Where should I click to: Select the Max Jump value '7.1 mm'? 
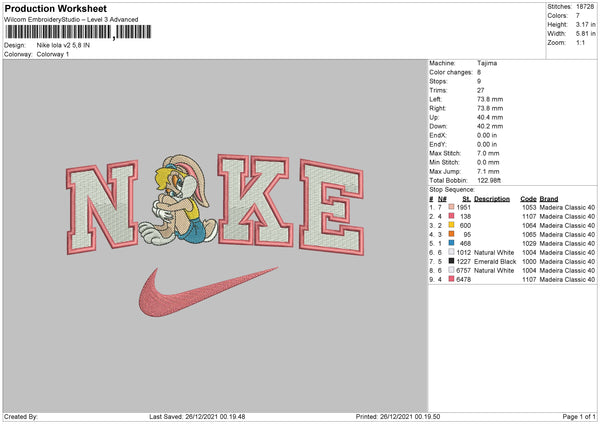coord(488,171)
